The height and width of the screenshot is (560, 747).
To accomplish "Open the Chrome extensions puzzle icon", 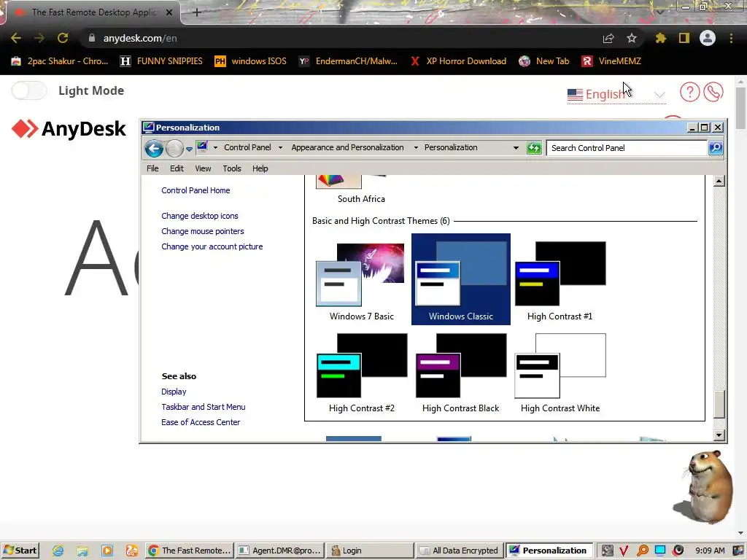I will [660, 38].
